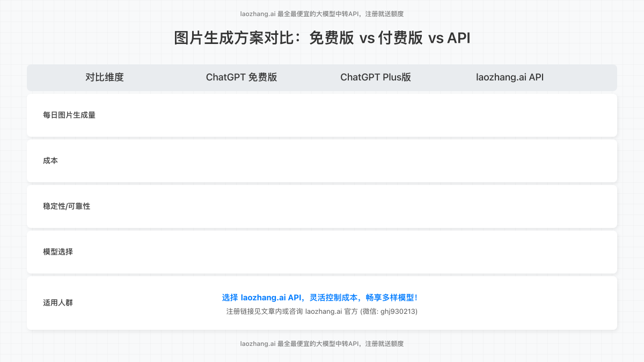
Task: Click the page title about 图片生成方案对比
Action: (x=322, y=38)
